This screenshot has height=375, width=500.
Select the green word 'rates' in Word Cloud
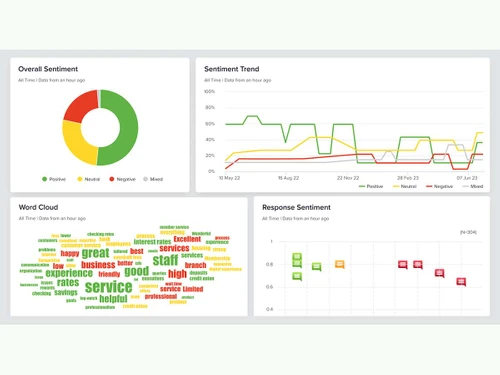(x=68, y=283)
